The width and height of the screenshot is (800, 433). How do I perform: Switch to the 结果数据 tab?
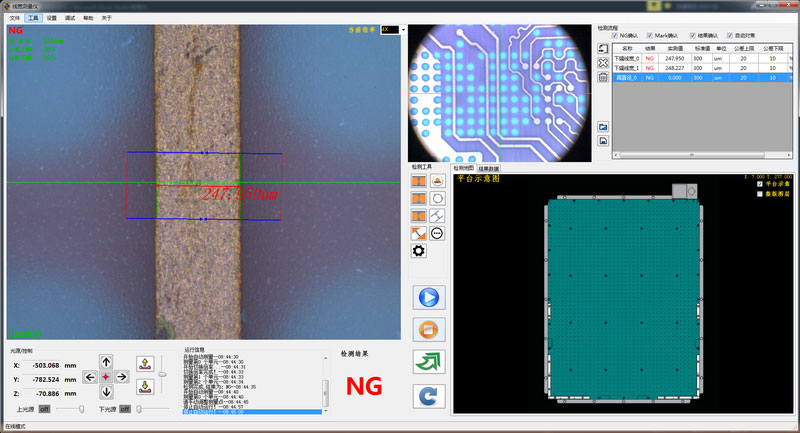coord(491,168)
